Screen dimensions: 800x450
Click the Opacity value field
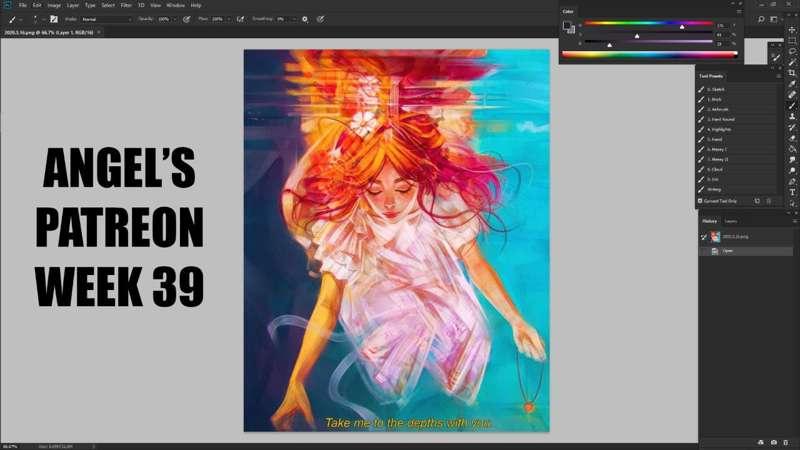point(164,19)
